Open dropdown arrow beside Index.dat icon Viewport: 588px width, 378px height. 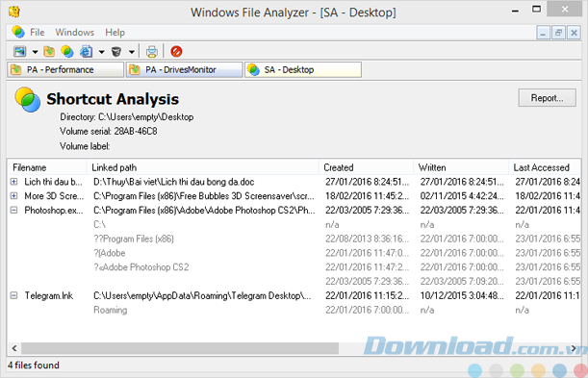tap(102, 52)
